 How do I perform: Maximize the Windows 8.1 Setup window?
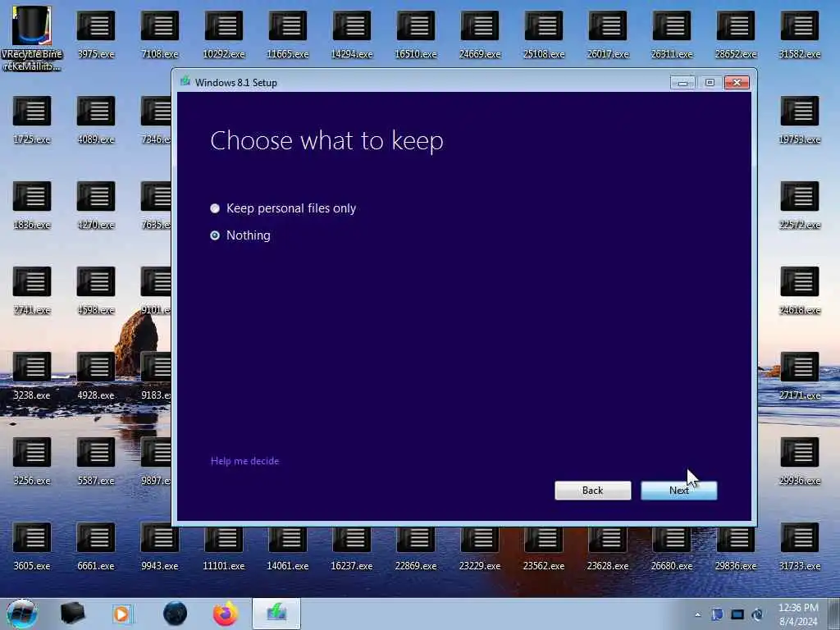click(710, 83)
